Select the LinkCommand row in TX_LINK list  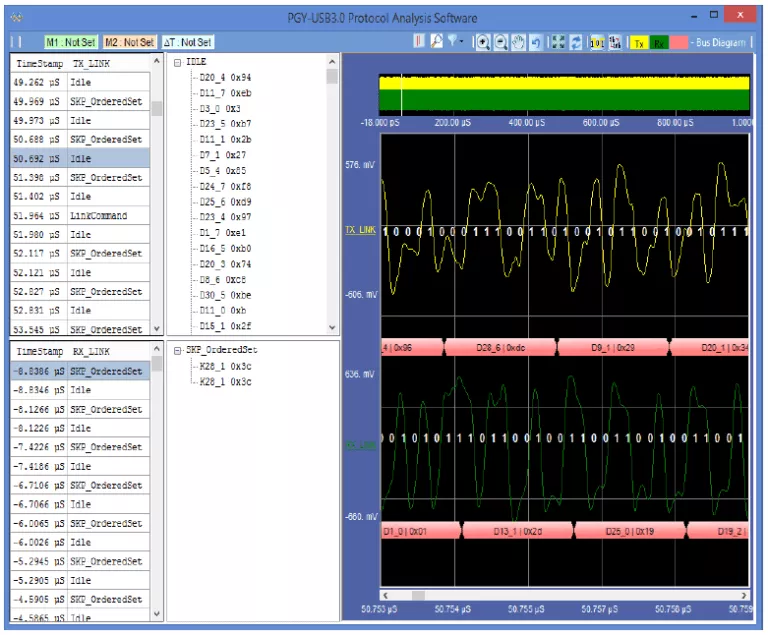click(98, 216)
